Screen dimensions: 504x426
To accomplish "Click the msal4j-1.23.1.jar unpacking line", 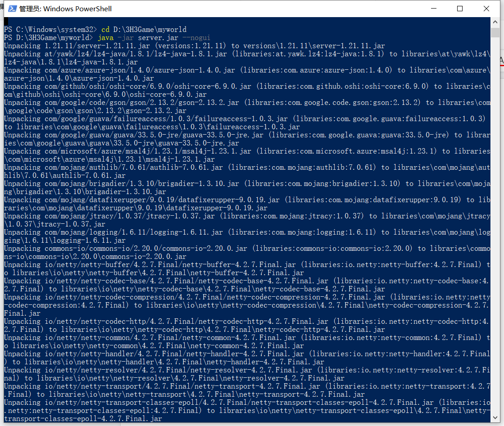I will (x=247, y=155).
